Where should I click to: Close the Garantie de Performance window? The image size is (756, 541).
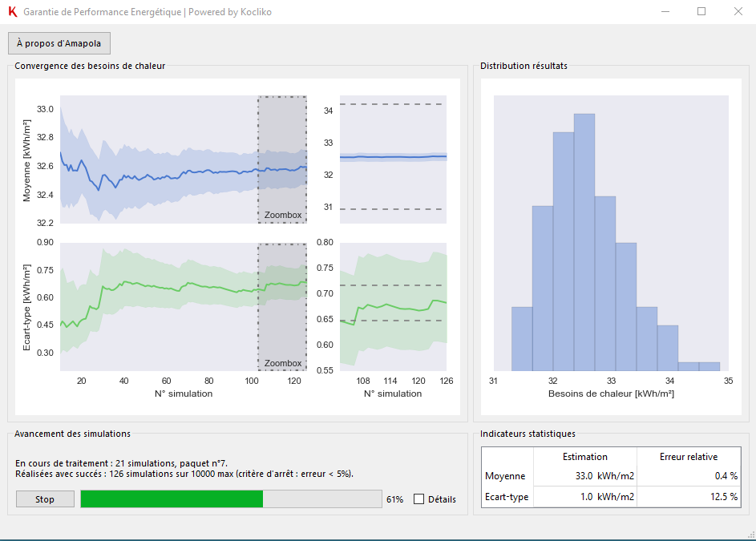tap(738, 11)
